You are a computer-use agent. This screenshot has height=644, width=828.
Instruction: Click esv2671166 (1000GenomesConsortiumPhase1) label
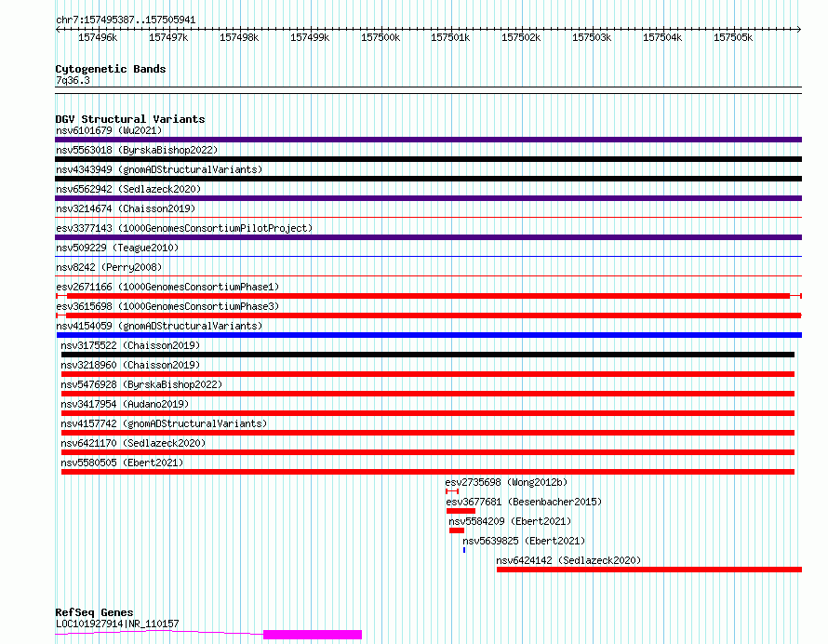coord(167,287)
